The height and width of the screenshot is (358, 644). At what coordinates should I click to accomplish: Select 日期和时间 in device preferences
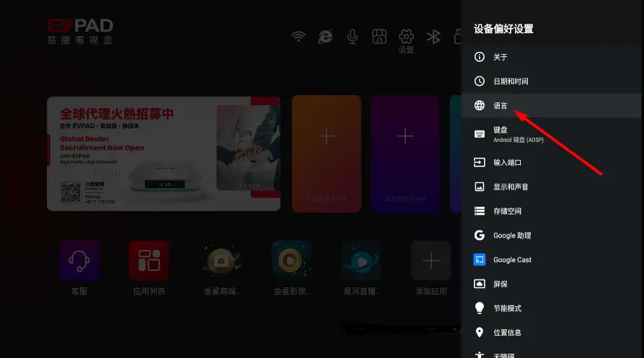coord(511,81)
